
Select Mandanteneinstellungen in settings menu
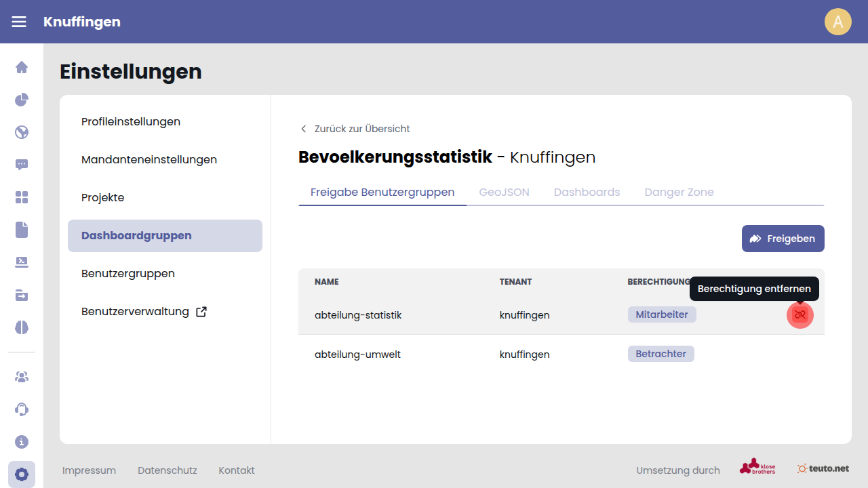(x=149, y=160)
